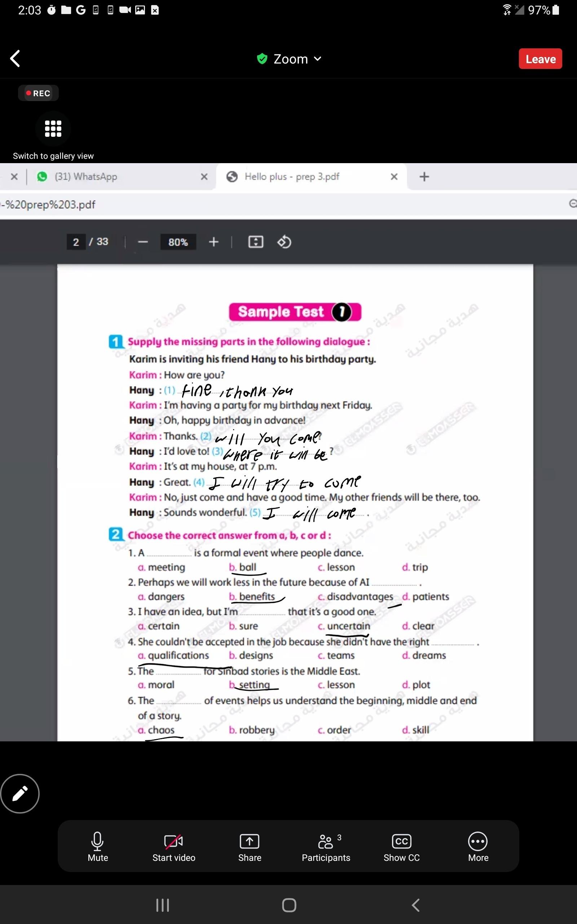This screenshot has width=577, height=924.
Task: Select the WhatsApp browser tab
Action: 86,176
